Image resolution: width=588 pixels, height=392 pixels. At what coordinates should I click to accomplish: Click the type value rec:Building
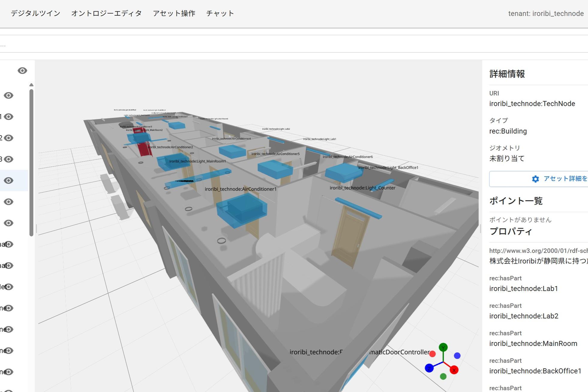click(508, 131)
